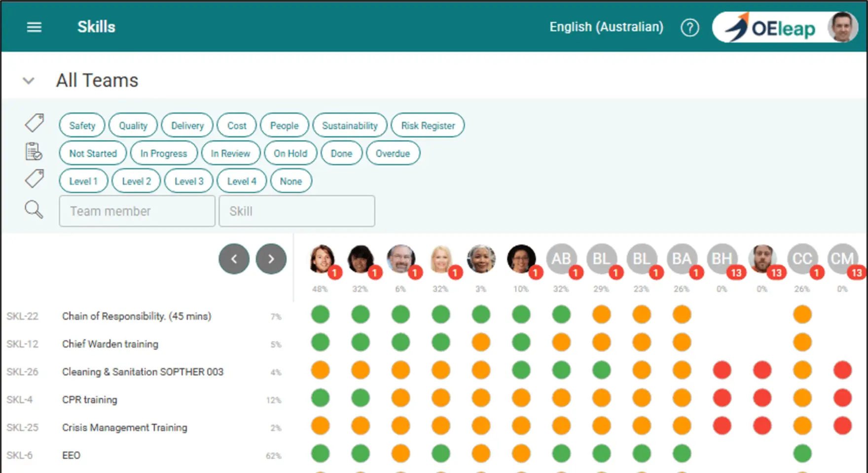
Task: Toggle the Quality filter chip
Action: [x=133, y=125]
